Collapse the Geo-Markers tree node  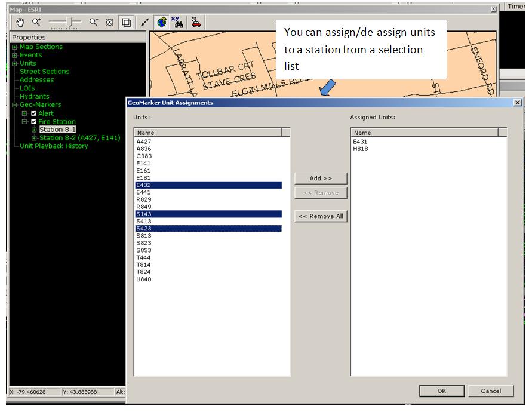click(x=15, y=105)
